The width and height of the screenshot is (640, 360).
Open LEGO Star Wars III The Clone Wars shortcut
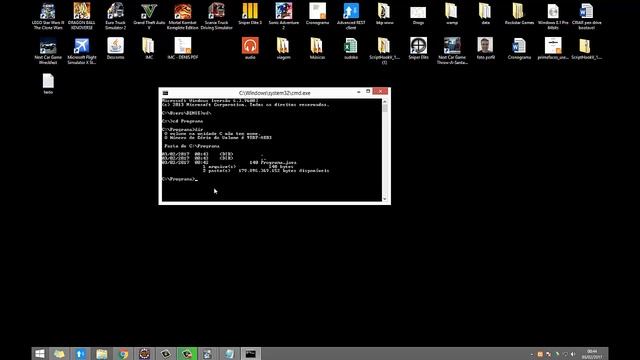pos(48,16)
